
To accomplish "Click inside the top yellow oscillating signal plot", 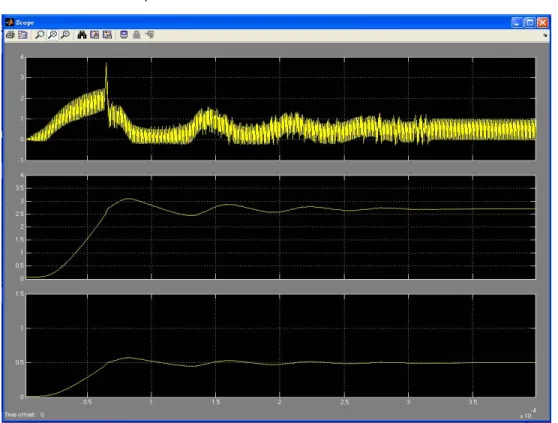I will 280,109.
